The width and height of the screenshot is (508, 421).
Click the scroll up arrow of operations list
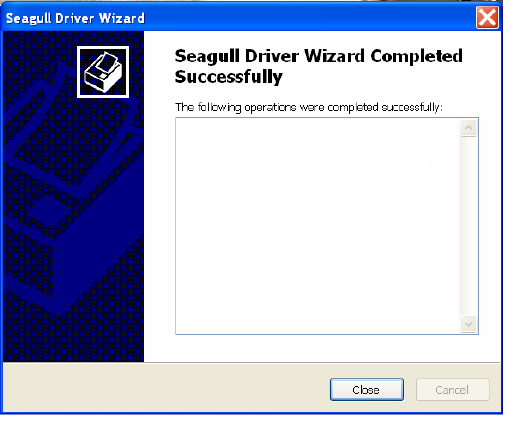pyautogui.click(x=468, y=128)
